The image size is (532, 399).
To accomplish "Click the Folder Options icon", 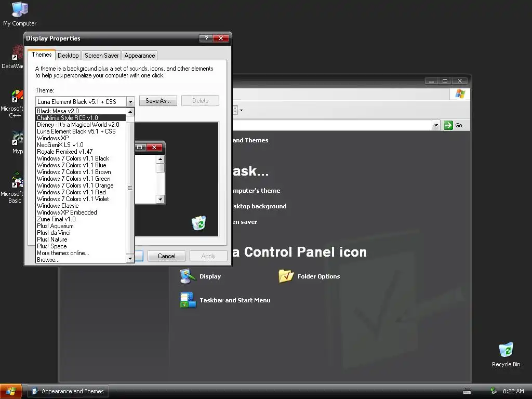I will [286, 276].
